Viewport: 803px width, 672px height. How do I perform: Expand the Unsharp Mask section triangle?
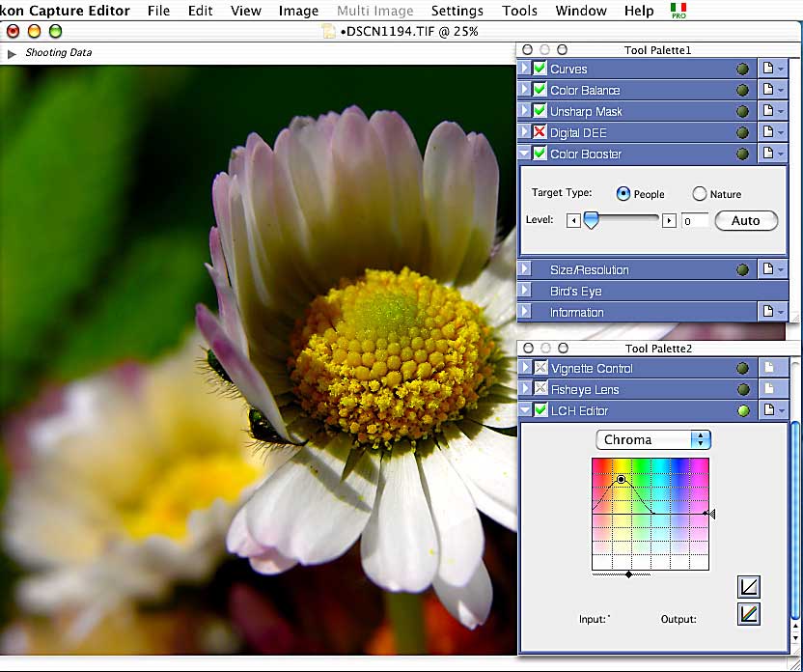[x=524, y=111]
